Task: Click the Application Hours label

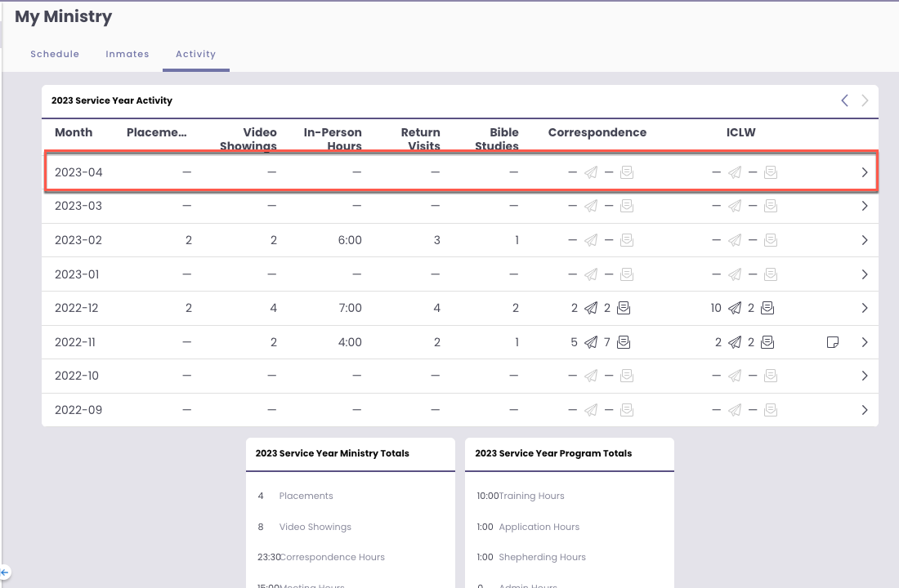Action: click(539, 527)
